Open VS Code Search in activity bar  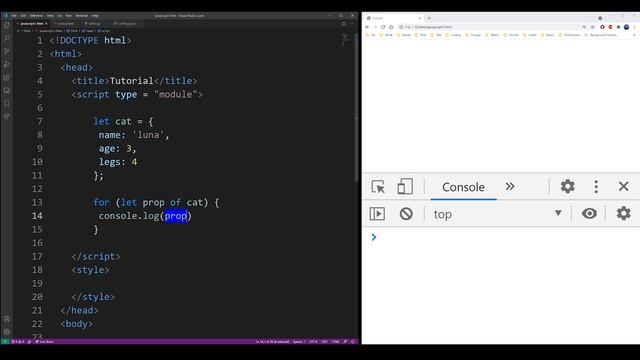pos(7,38)
